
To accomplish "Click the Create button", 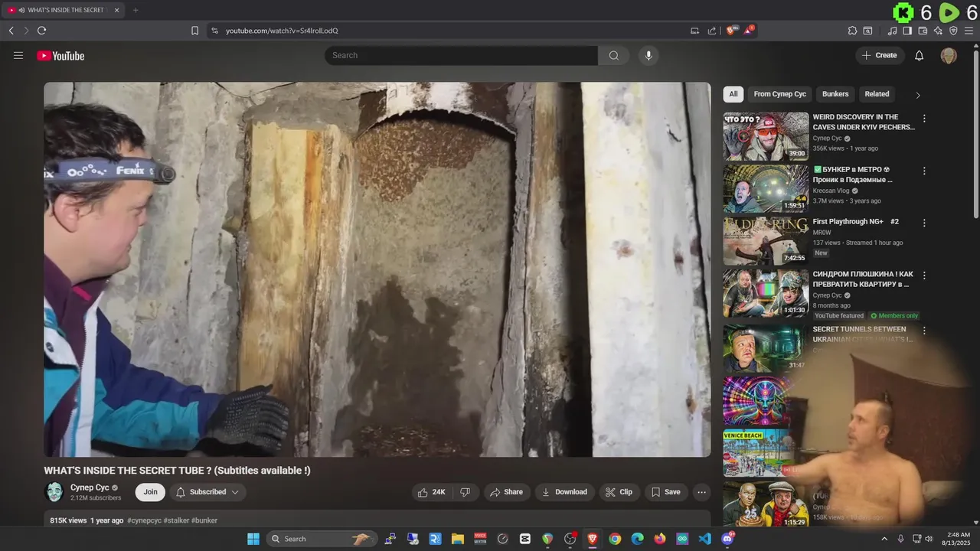I will (880, 55).
